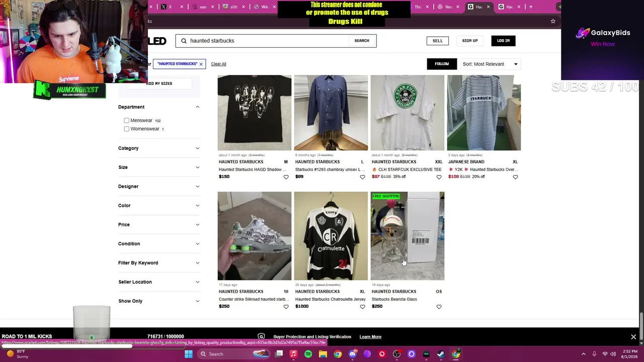Image resolution: width=644 pixels, height=362 pixels.
Task: Click the SELL button
Action: (x=438, y=41)
